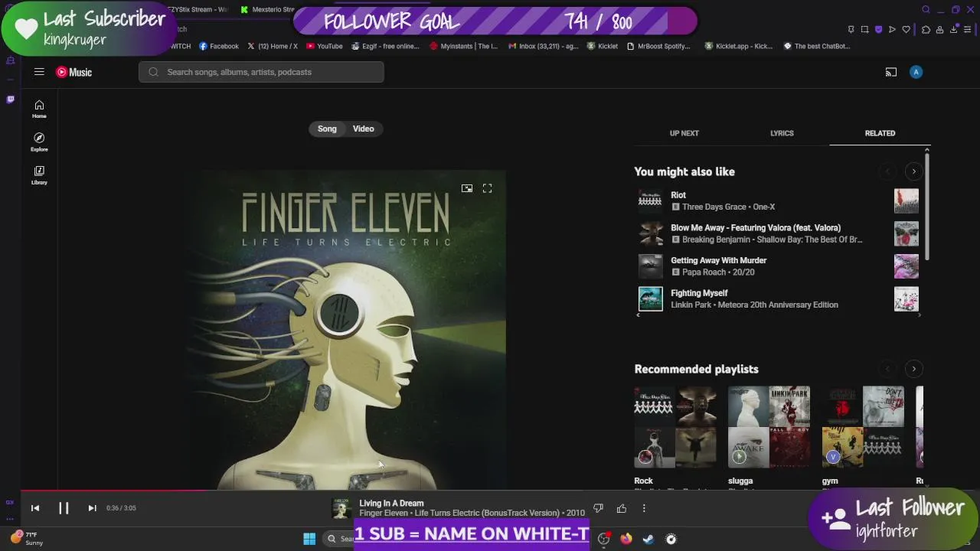Open the browser tab search magnifier
Viewport: 980px width, 551px height.
[926, 10]
